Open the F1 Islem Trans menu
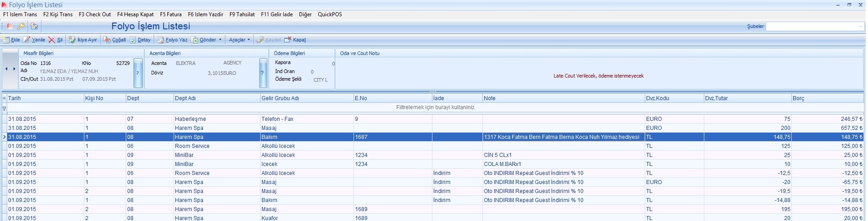The image size is (868, 221). tap(20, 14)
